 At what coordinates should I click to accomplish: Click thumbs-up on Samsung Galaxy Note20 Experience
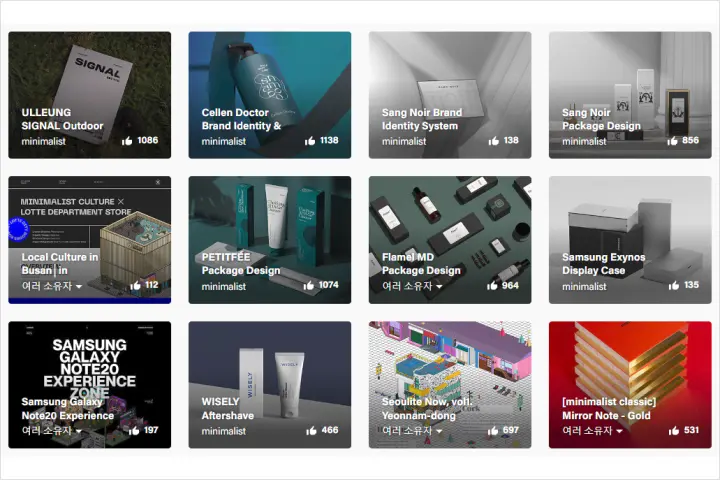coord(134,430)
